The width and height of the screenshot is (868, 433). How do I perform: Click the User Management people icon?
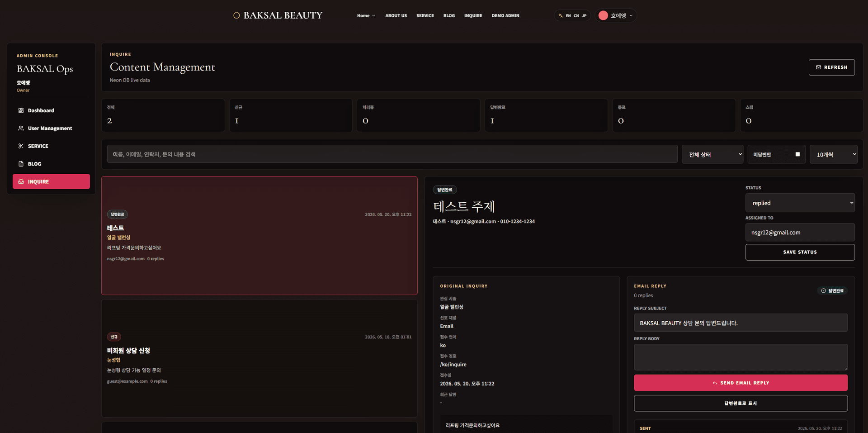tap(21, 128)
